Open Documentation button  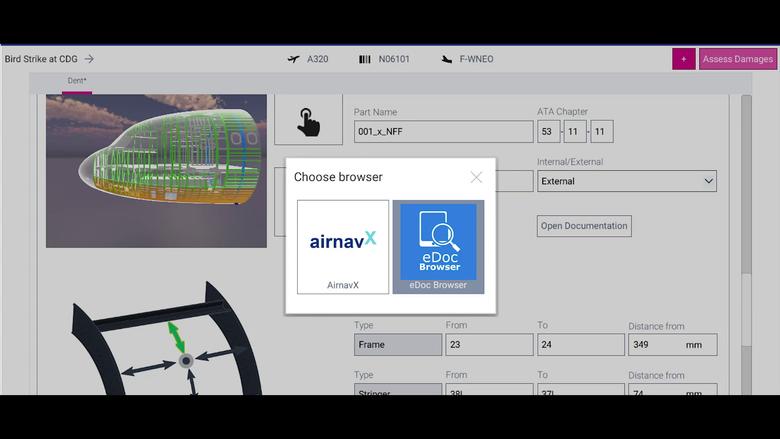[x=584, y=226]
